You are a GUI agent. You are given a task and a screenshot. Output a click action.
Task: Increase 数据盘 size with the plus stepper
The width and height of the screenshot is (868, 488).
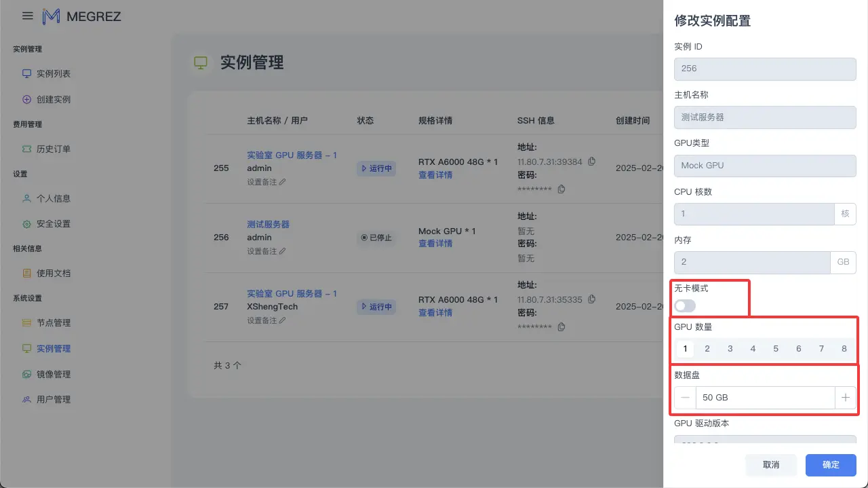[845, 397]
